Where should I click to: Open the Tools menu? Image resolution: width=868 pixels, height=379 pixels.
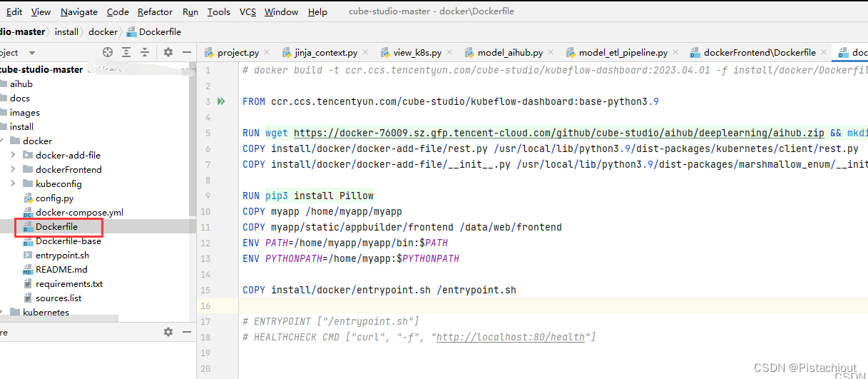[219, 11]
